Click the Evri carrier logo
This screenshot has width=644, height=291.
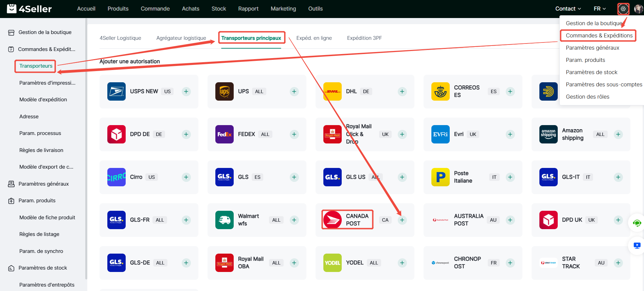tap(441, 134)
